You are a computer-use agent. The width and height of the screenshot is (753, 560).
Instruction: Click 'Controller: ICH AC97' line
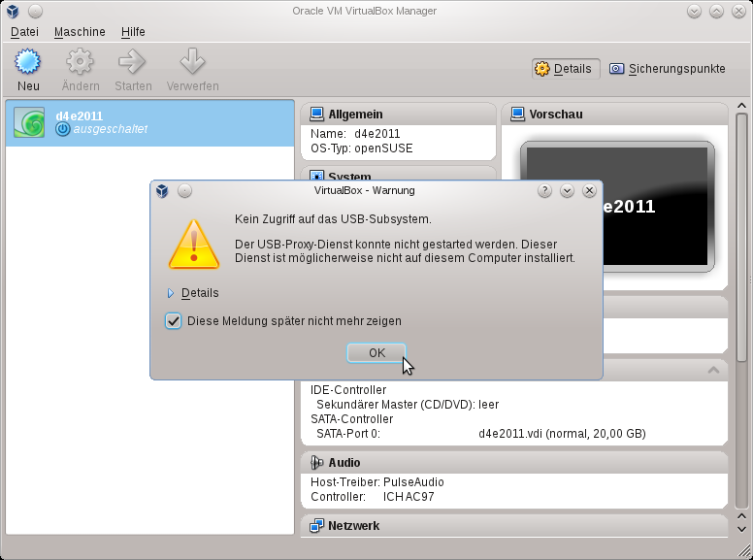tap(373, 497)
